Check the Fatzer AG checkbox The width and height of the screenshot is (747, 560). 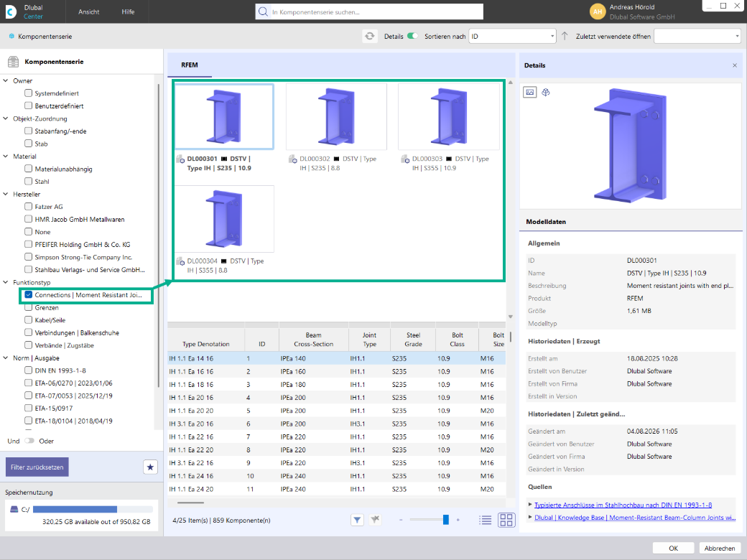(x=29, y=207)
